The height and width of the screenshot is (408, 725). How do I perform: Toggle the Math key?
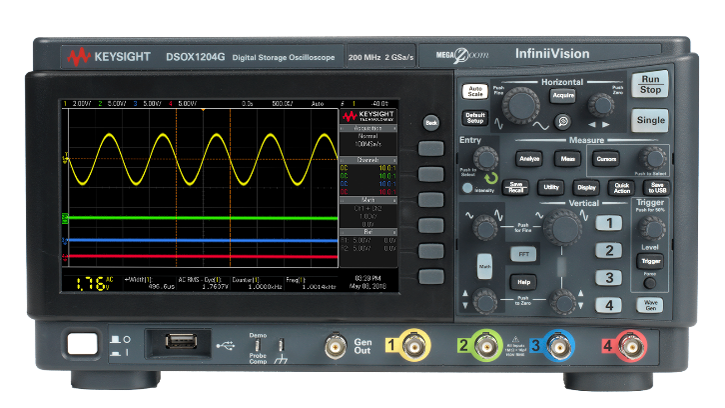(x=484, y=266)
